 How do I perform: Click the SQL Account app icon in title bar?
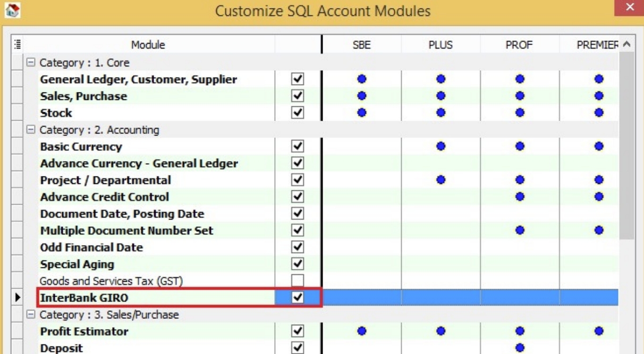tap(10, 10)
